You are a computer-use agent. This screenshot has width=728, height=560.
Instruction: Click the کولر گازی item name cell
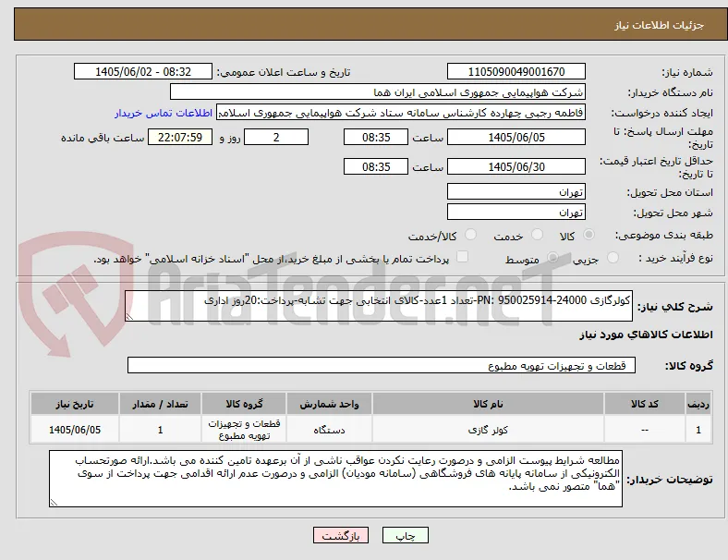click(x=488, y=430)
